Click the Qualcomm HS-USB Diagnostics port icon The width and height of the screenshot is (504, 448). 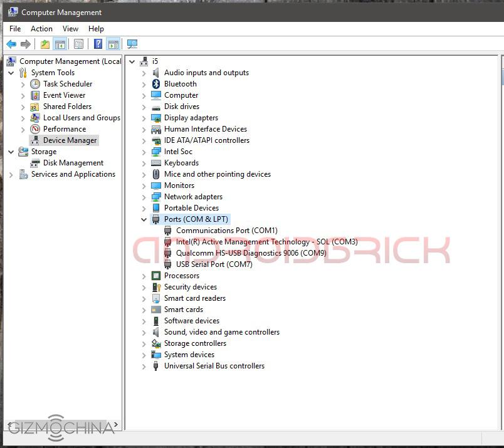click(x=167, y=253)
